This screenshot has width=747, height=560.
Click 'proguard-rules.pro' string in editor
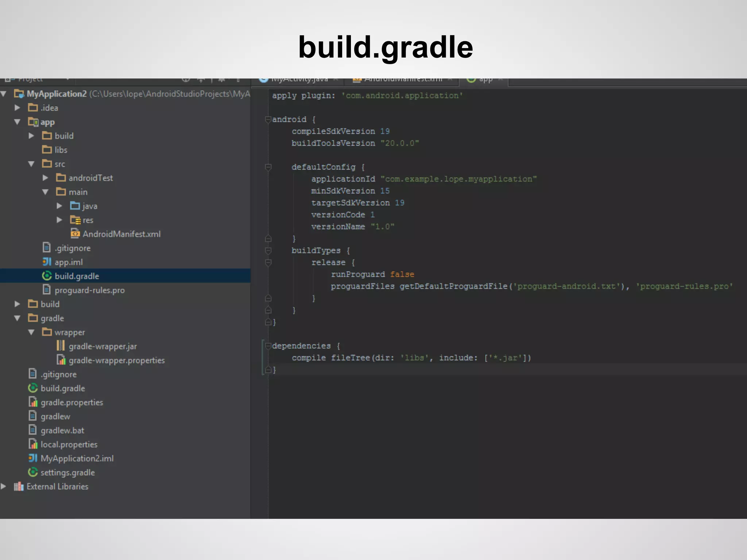685,286
